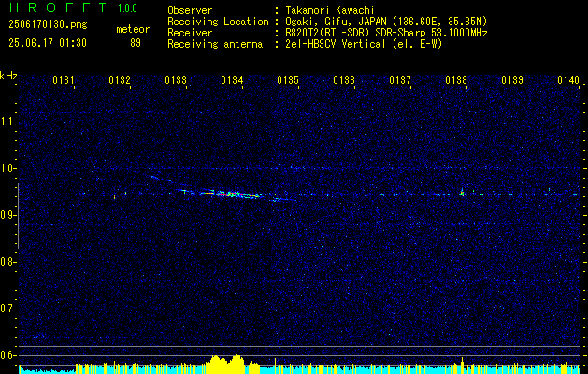Click the meteor label
The image size is (588, 374).
click(133, 29)
